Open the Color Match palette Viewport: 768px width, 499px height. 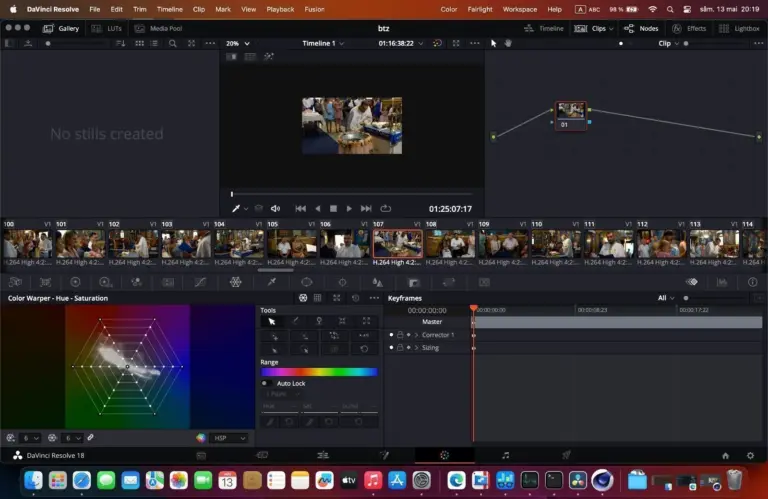[x=46, y=282]
